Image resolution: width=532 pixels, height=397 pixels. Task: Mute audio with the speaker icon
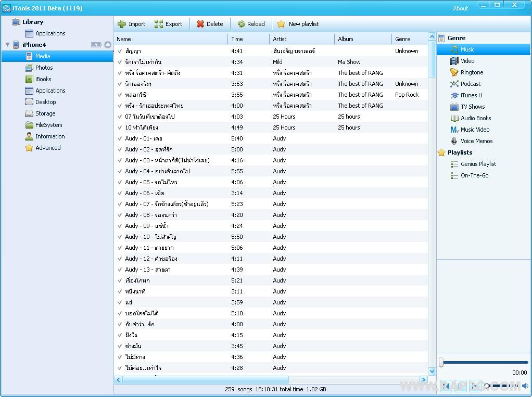(525, 386)
